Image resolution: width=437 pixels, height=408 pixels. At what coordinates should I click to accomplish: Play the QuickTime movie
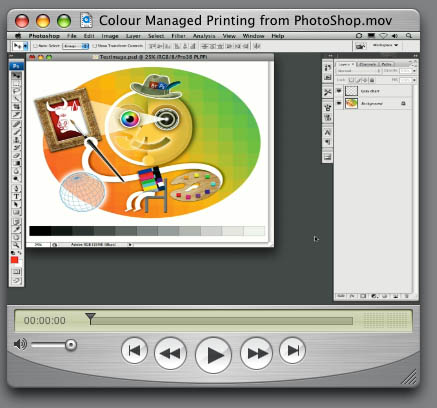(x=213, y=355)
